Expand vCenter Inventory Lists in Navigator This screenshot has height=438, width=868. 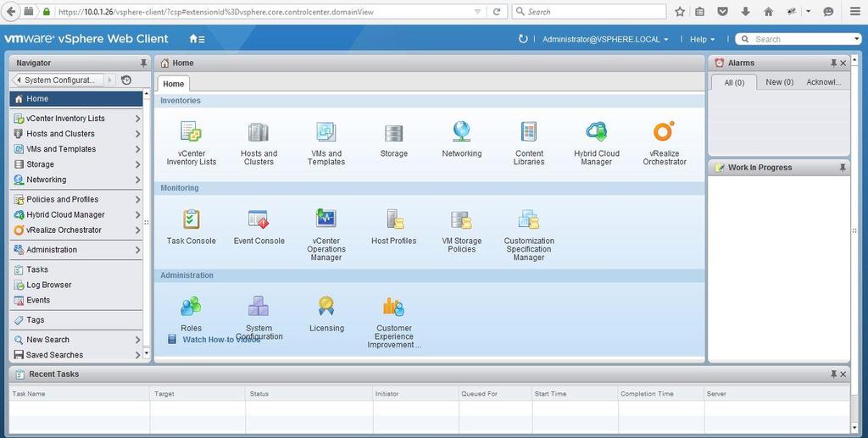138,119
